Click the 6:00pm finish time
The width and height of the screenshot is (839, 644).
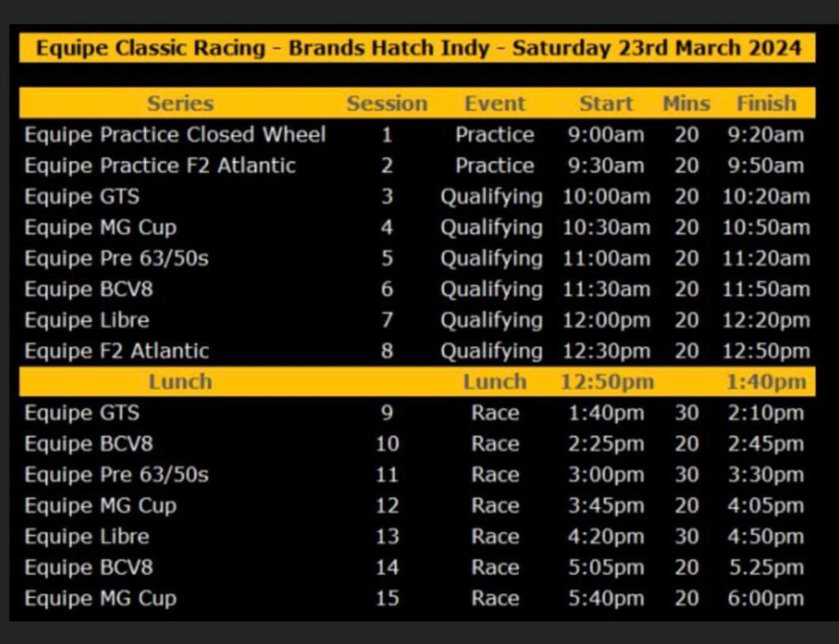point(766,599)
